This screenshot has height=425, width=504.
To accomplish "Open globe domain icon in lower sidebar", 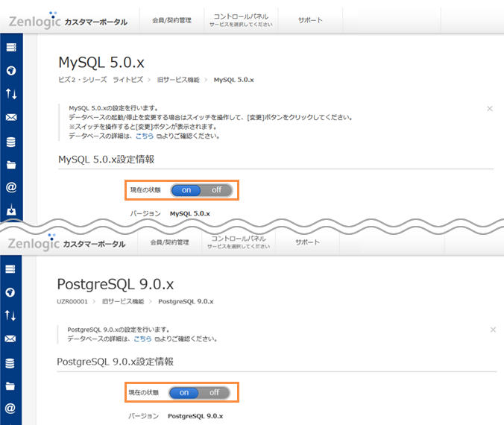I will [x=10, y=292].
